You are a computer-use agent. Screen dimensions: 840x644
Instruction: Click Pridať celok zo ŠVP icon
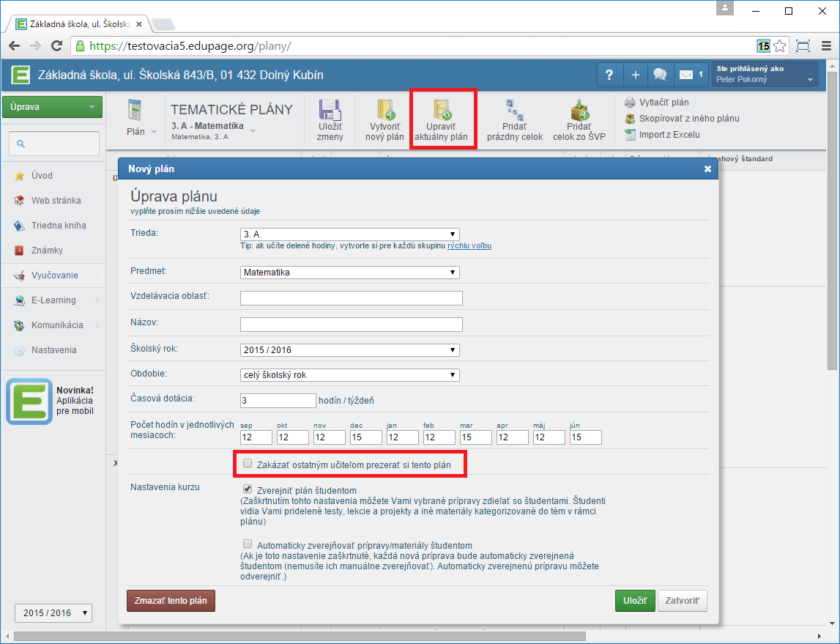coord(579,111)
